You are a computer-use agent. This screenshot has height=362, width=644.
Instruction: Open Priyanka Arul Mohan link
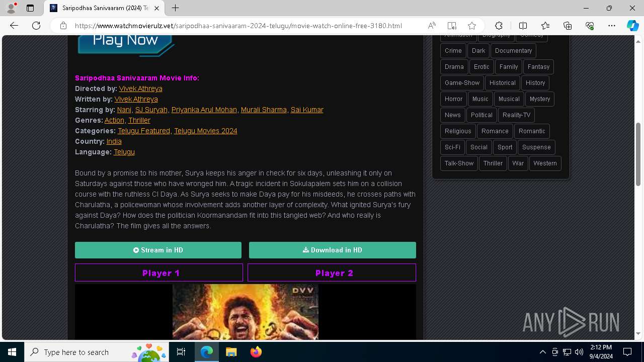coord(204,110)
